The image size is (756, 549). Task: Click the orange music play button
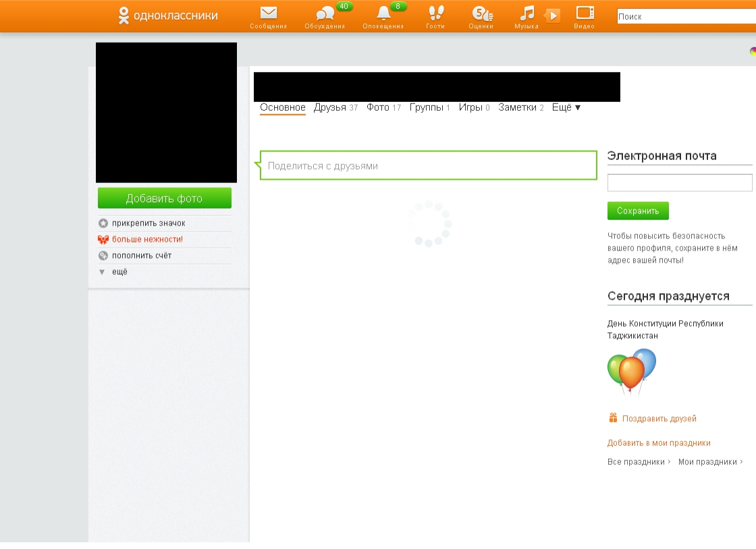552,16
